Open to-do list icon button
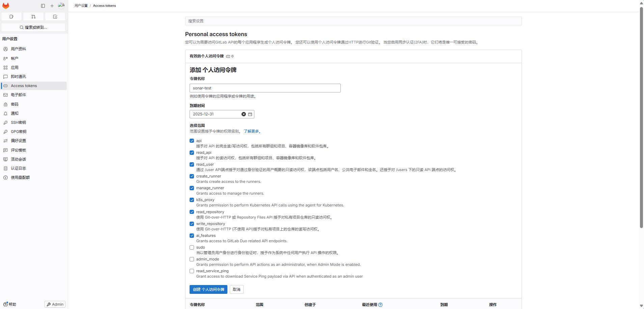The height and width of the screenshot is (309, 644). point(55,17)
